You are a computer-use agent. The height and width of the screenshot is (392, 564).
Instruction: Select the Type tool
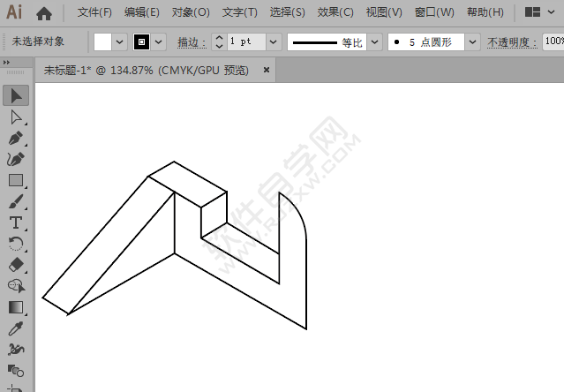16,223
